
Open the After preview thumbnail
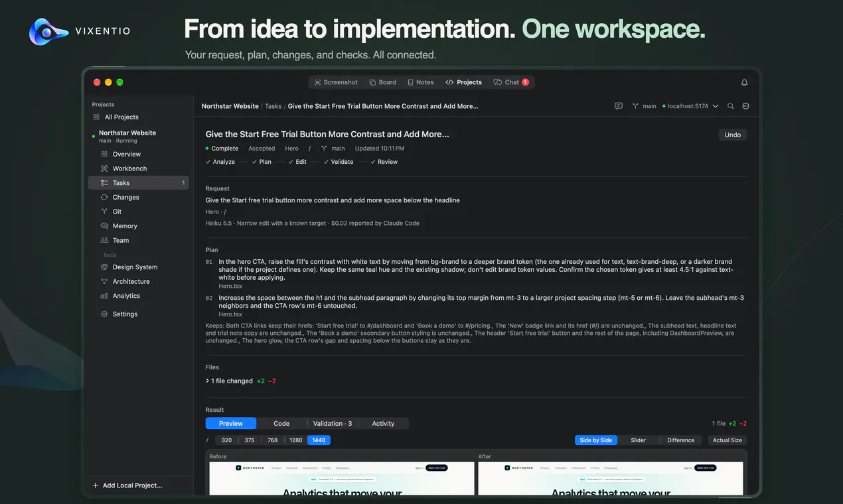pyautogui.click(x=611, y=478)
